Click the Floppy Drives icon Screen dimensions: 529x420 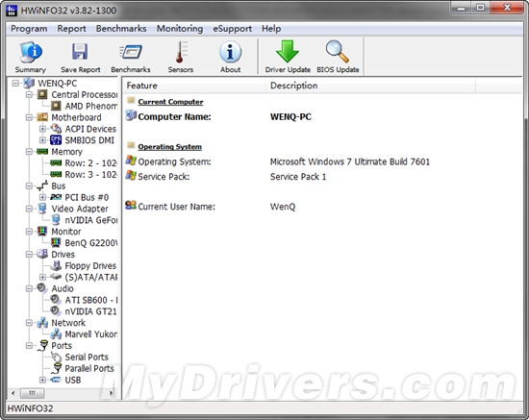tap(56, 265)
